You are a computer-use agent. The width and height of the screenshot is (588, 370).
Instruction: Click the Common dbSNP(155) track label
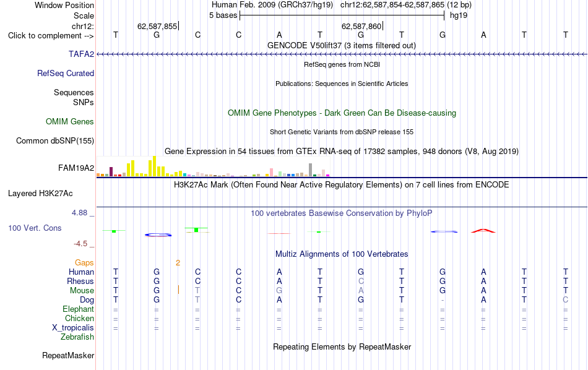(55, 141)
